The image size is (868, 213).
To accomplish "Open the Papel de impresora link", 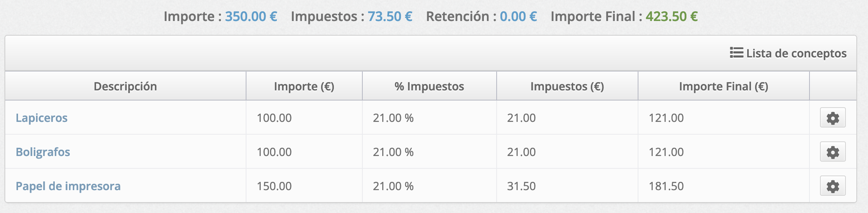I will (68, 186).
